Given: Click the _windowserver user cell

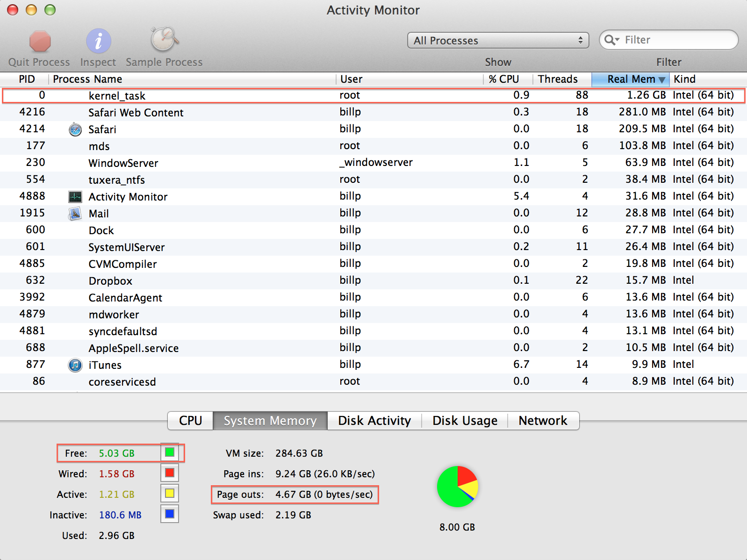Looking at the screenshot, I should [376, 163].
